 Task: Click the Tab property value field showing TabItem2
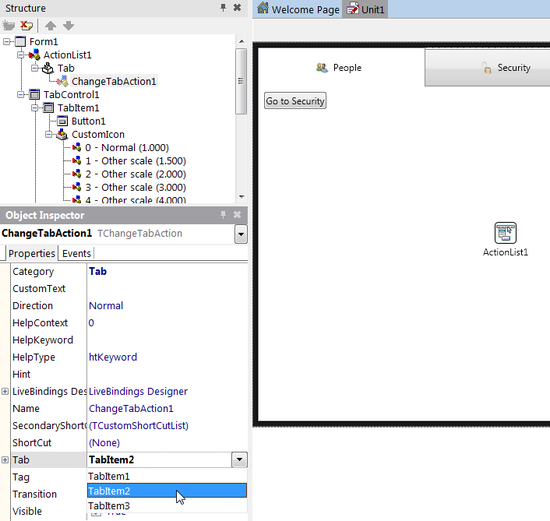click(159, 460)
